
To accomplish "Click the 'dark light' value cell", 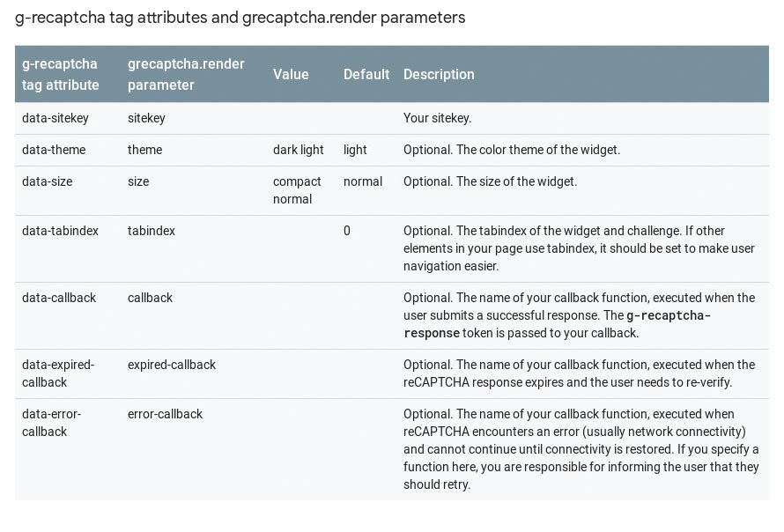I will click(298, 150).
